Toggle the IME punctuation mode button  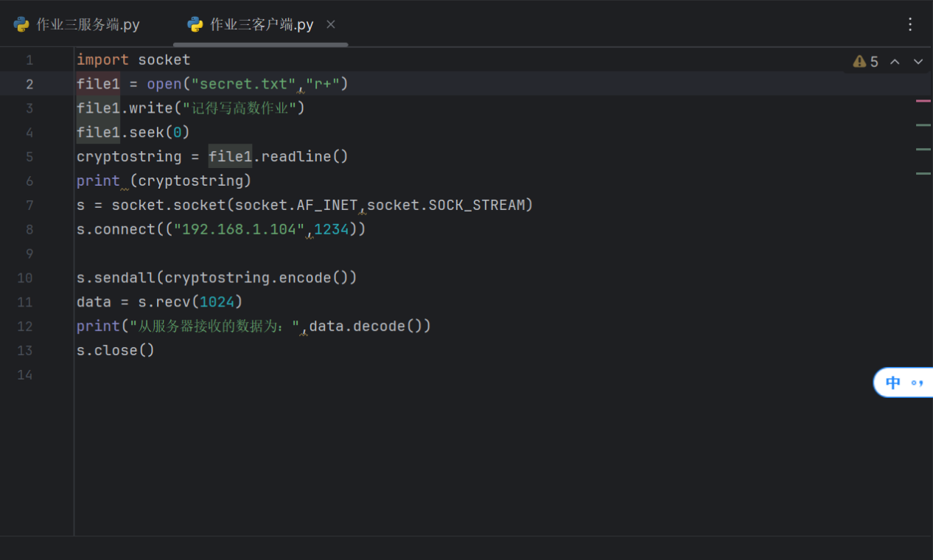point(917,382)
